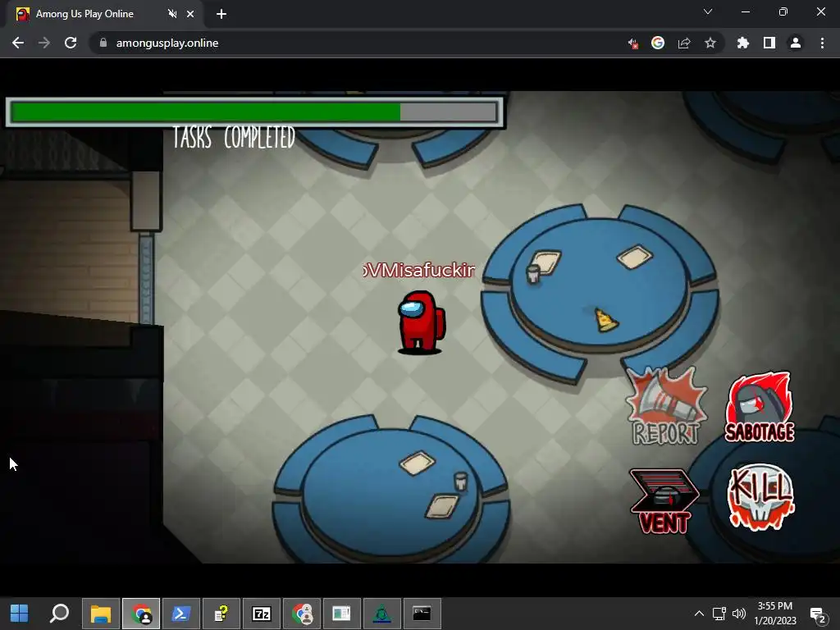This screenshot has width=840, height=630.
Task: Show hidden system tray icons
Action: point(699,614)
